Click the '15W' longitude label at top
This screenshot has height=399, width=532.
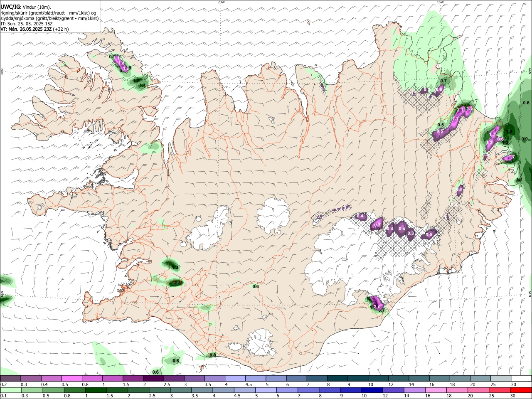pyautogui.click(x=440, y=2)
